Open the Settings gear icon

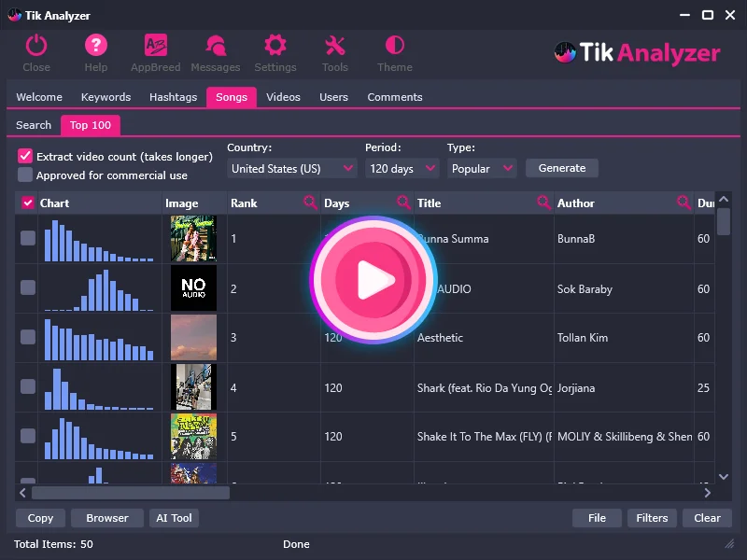point(275,46)
